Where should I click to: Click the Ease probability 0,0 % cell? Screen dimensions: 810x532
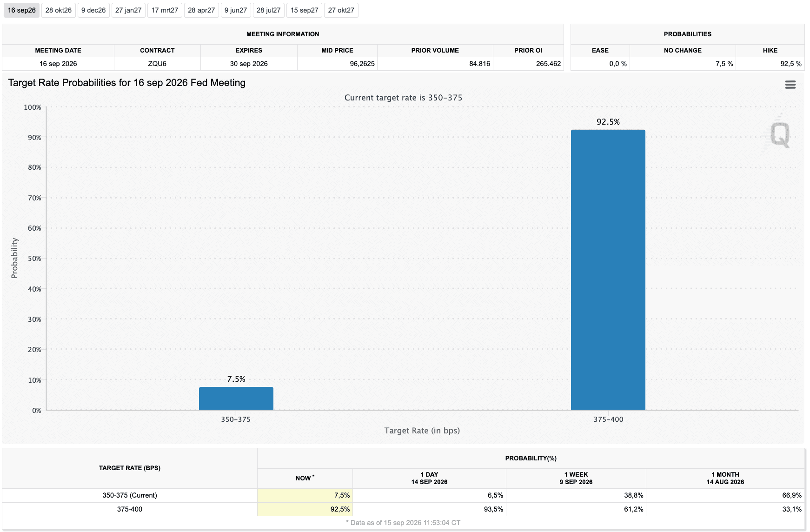[600, 64]
